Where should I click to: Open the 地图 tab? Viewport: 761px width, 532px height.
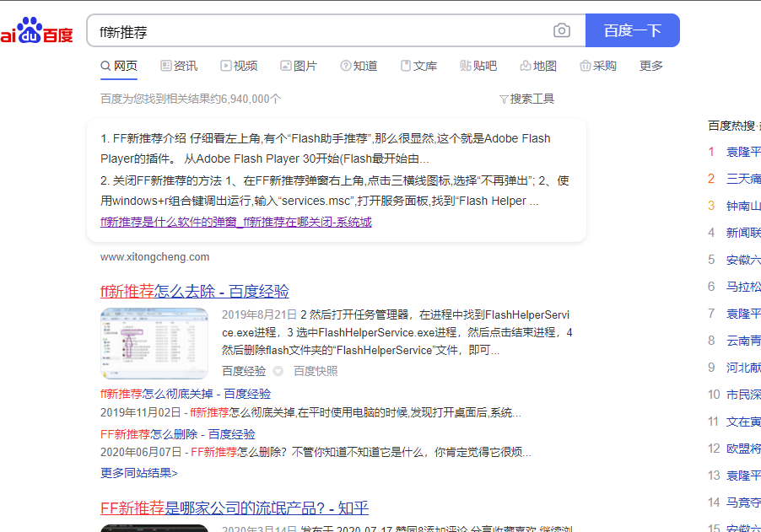coord(538,66)
